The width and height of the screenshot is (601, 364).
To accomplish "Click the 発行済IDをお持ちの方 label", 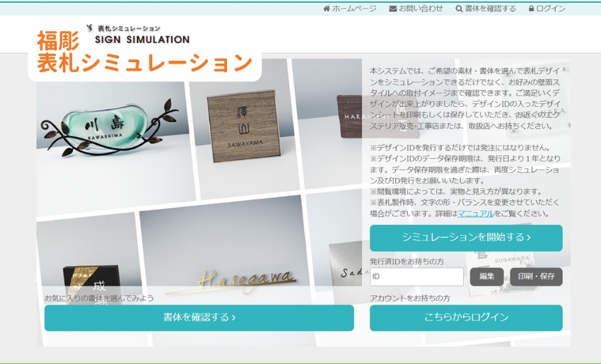I will click(x=407, y=262).
